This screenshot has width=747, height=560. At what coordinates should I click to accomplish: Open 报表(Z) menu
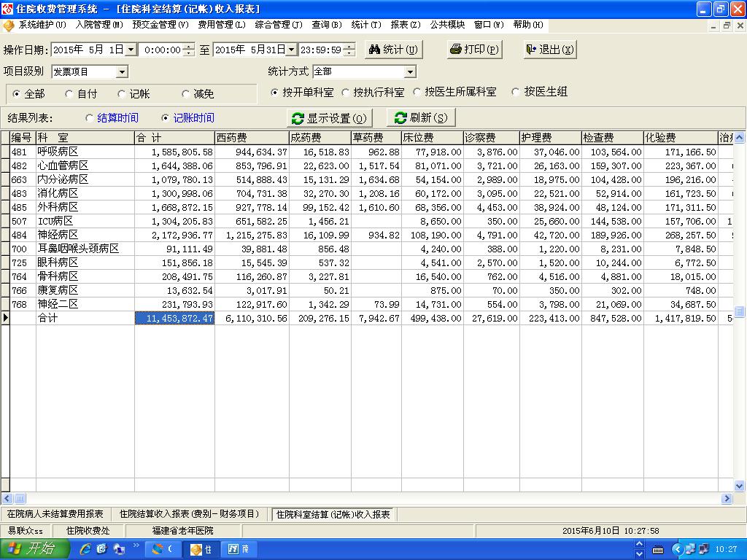click(x=406, y=25)
